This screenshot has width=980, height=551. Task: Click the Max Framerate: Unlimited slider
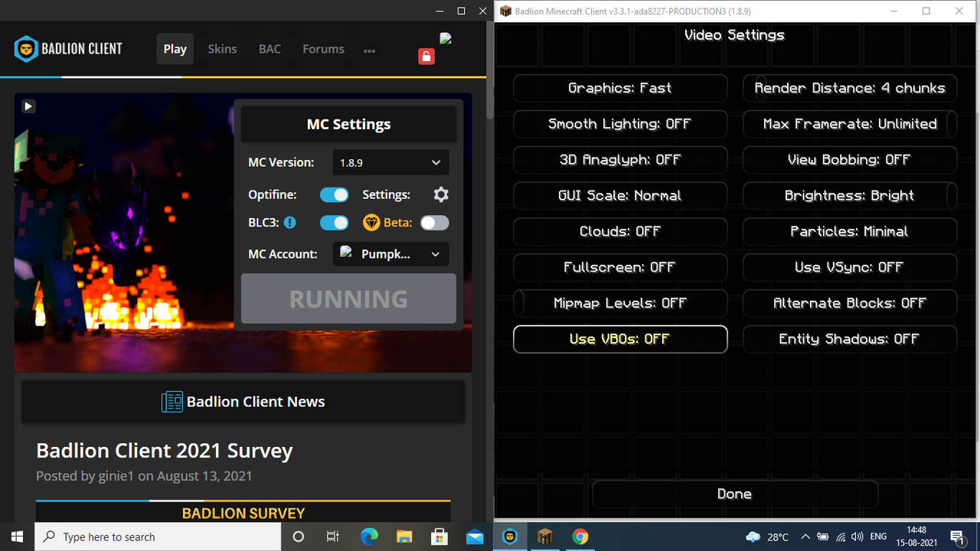point(850,124)
